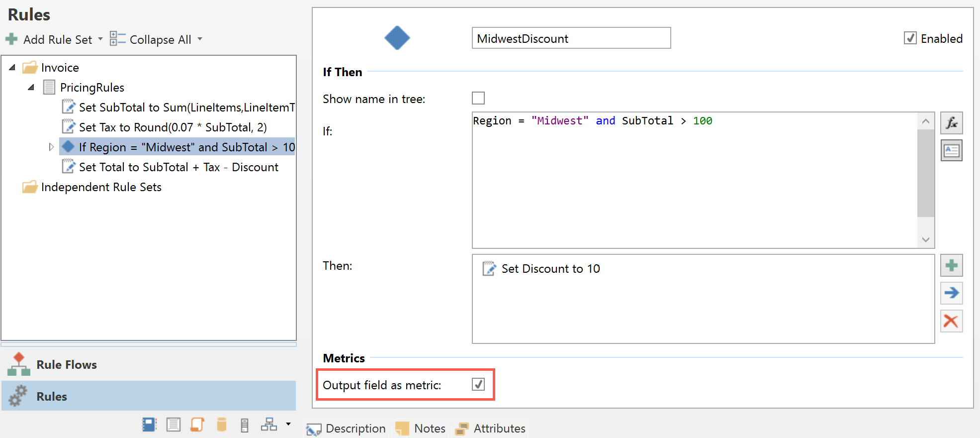Switch to the Notes tab
The image size is (980, 438).
tap(421, 428)
